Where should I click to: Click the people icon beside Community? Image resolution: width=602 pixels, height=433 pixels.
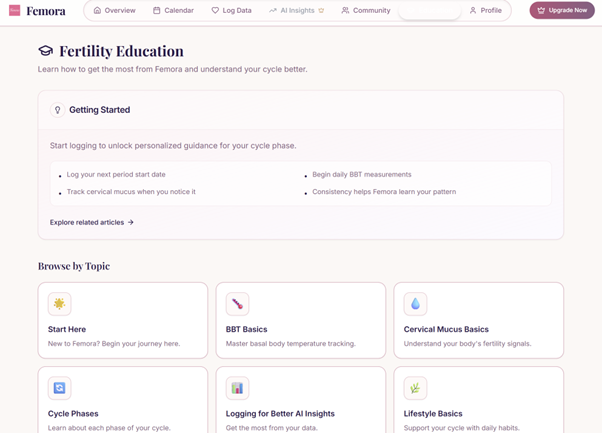[x=346, y=10]
